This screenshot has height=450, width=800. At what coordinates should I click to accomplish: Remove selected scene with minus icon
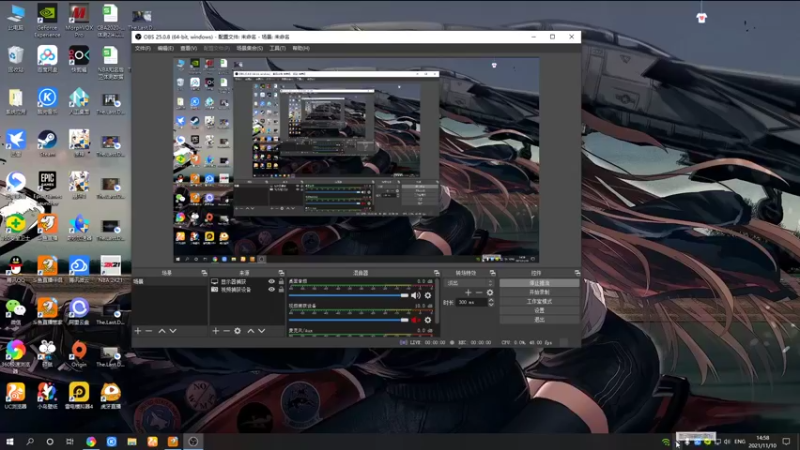[x=149, y=331]
